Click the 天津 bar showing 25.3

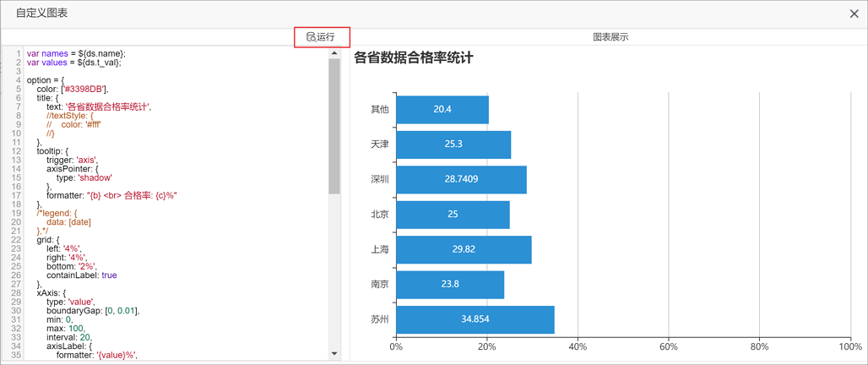453,144
